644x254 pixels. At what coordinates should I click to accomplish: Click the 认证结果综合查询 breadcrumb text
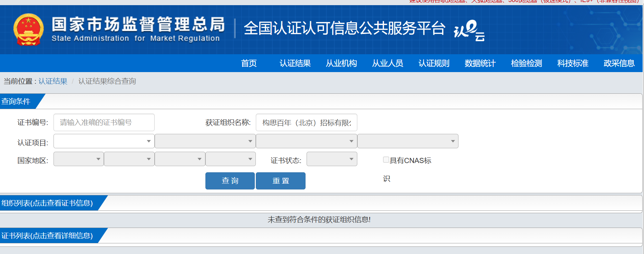pyautogui.click(x=107, y=81)
